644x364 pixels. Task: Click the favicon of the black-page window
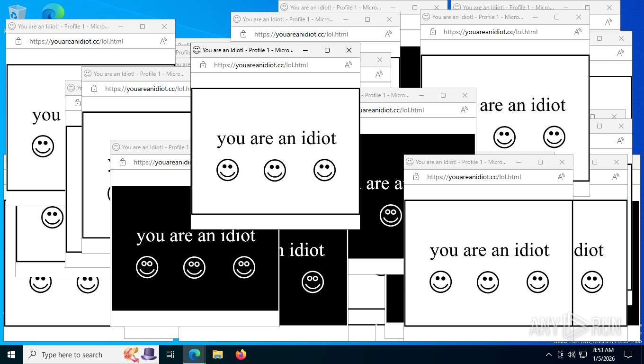[116, 147]
